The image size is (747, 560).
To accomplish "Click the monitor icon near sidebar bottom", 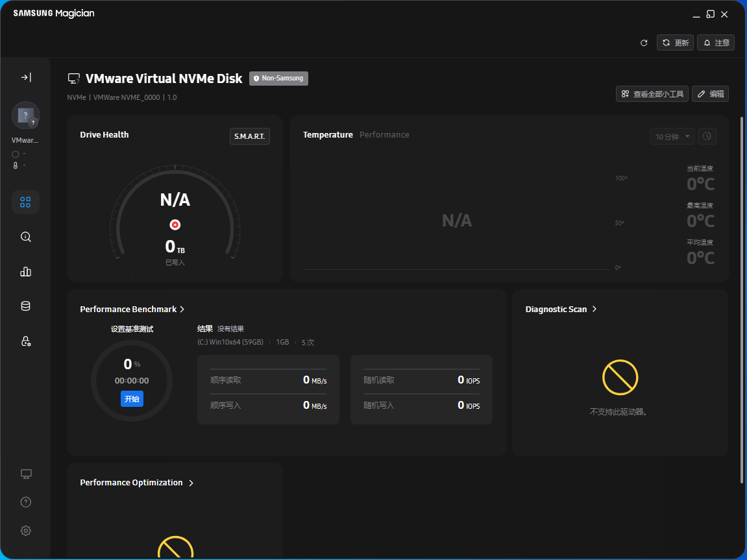I will [x=25, y=474].
